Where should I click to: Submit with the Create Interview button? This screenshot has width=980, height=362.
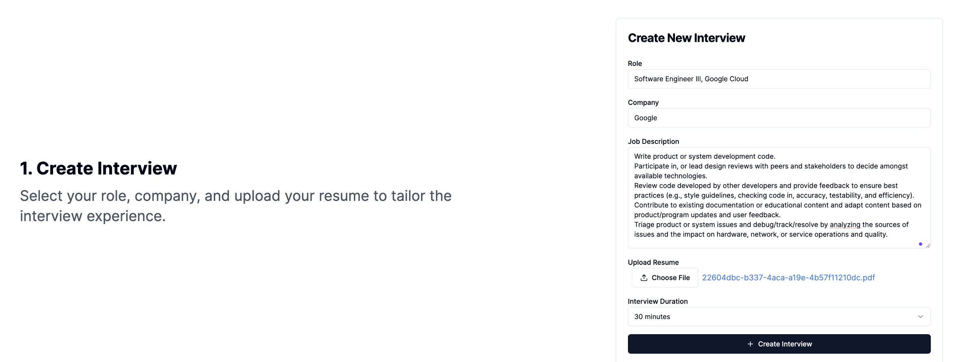[x=779, y=344]
